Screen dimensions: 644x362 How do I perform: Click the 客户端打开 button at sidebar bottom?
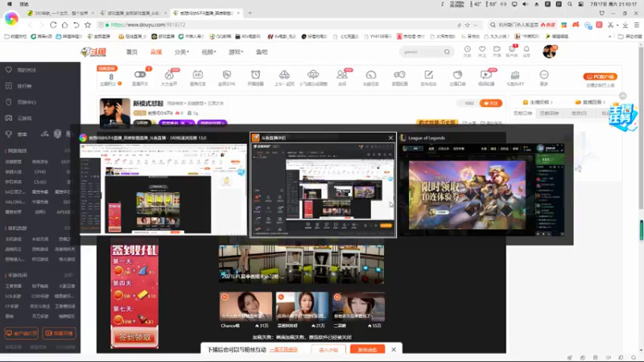pos(22,333)
